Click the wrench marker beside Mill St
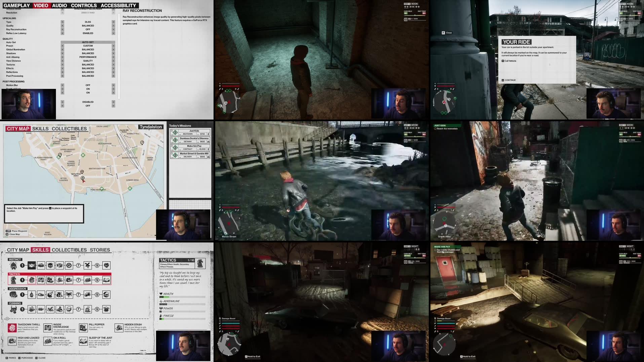Image resolution: width=644 pixels, height=362 pixels. coord(142,142)
